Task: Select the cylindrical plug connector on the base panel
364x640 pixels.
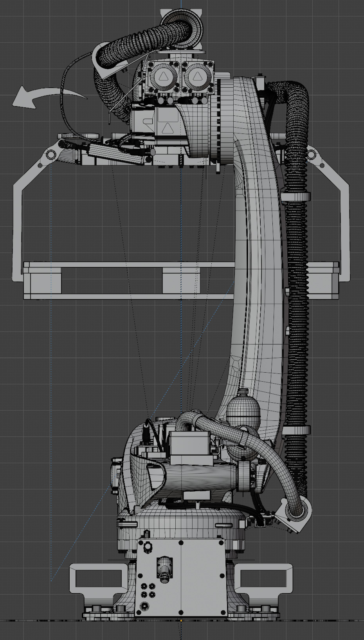Action: tap(164, 569)
